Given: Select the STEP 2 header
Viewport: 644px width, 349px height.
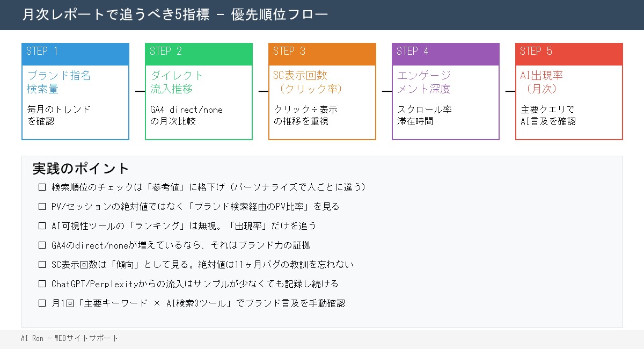Looking at the screenshot, I should click(199, 54).
